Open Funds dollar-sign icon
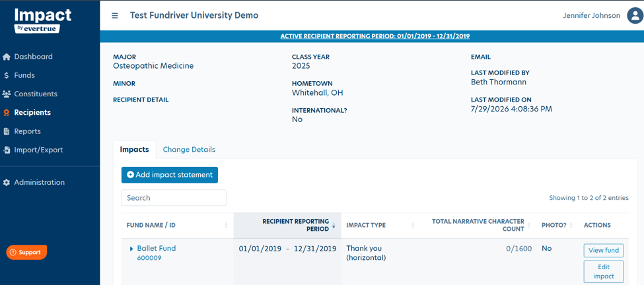The width and height of the screenshot is (644, 285). pos(6,75)
